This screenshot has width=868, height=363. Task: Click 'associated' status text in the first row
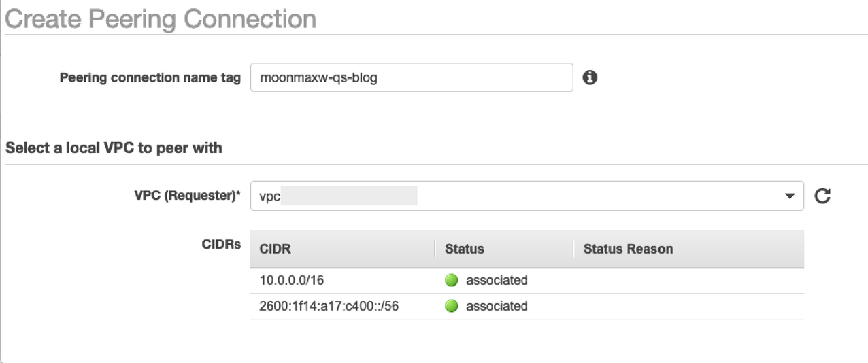[x=497, y=280]
